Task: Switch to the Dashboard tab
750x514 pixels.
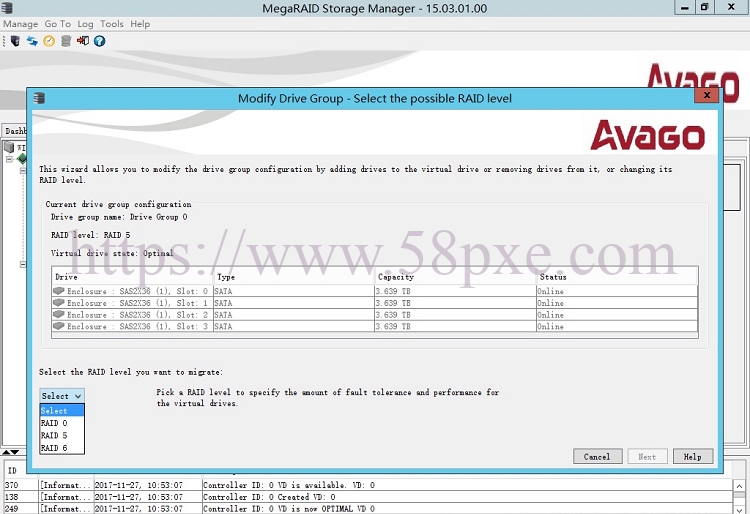Action: (x=15, y=131)
